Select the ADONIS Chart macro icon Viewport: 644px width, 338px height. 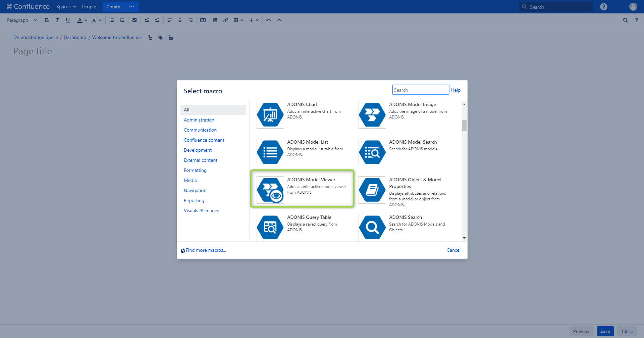pyautogui.click(x=270, y=115)
